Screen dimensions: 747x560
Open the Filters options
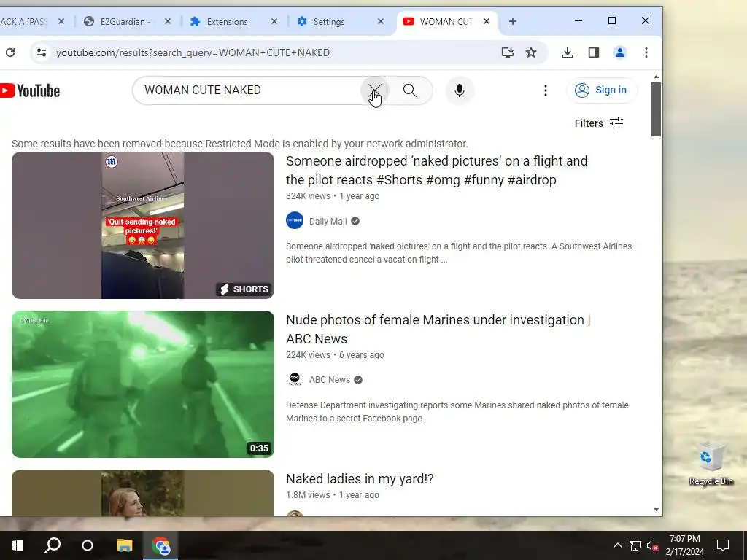(x=599, y=123)
